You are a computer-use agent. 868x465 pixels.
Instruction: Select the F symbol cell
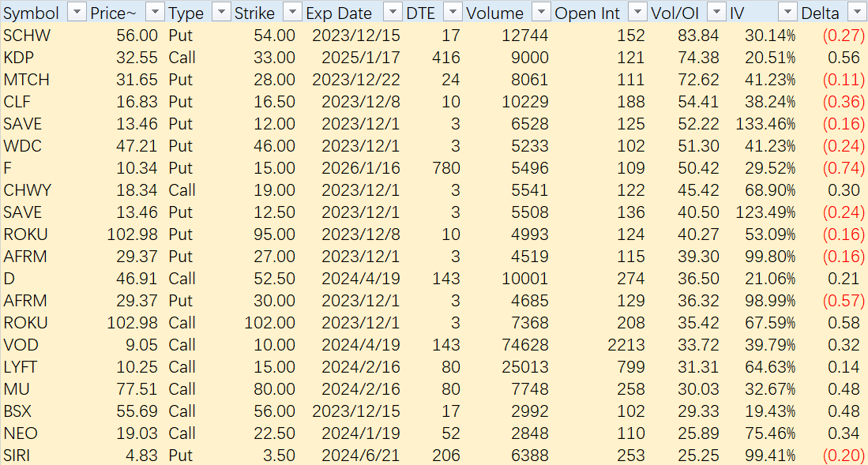pyautogui.click(x=7, y=168)
